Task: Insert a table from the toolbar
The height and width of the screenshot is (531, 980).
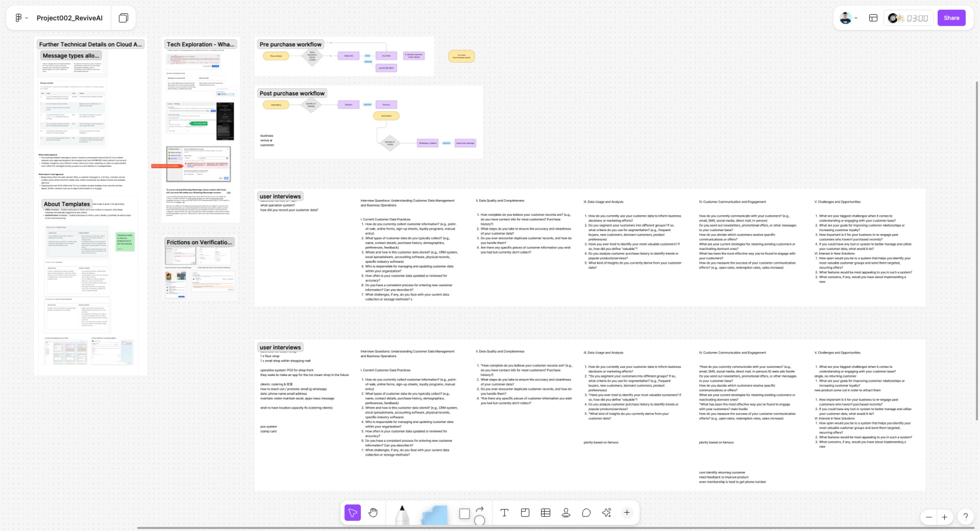Action: coord(546,513)
